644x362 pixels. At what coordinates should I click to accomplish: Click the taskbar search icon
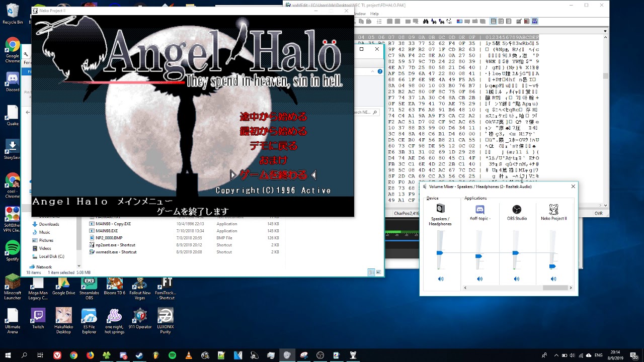coord(24,355)
